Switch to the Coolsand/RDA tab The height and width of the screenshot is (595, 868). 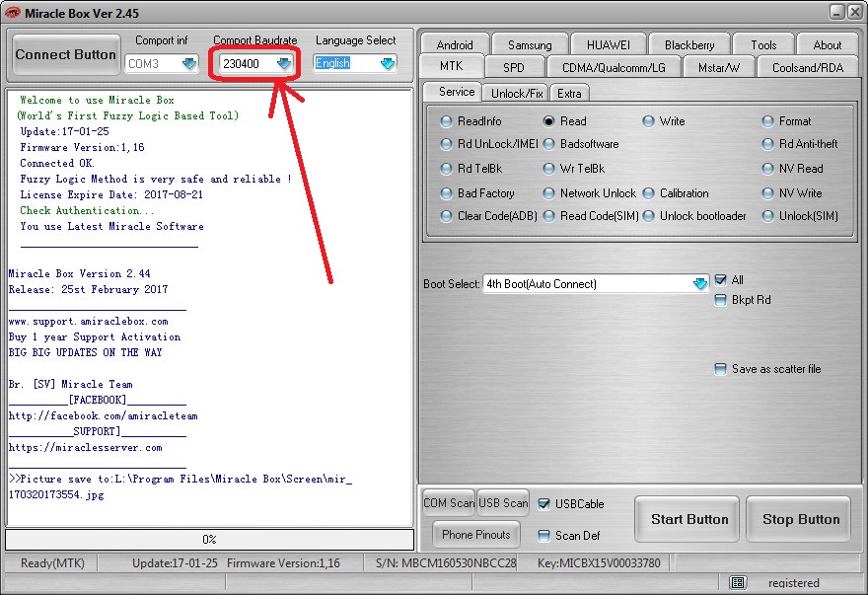[808, 67]
